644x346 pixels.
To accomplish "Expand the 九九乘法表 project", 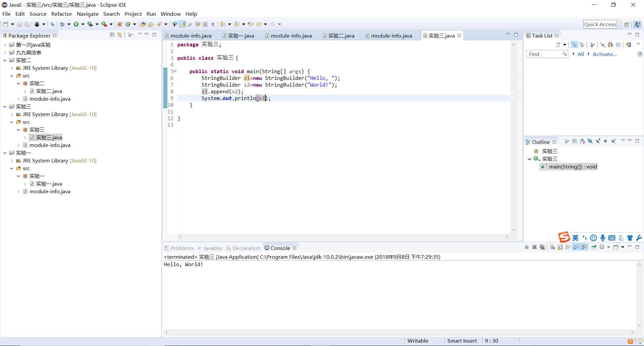I will click(5, 52).
